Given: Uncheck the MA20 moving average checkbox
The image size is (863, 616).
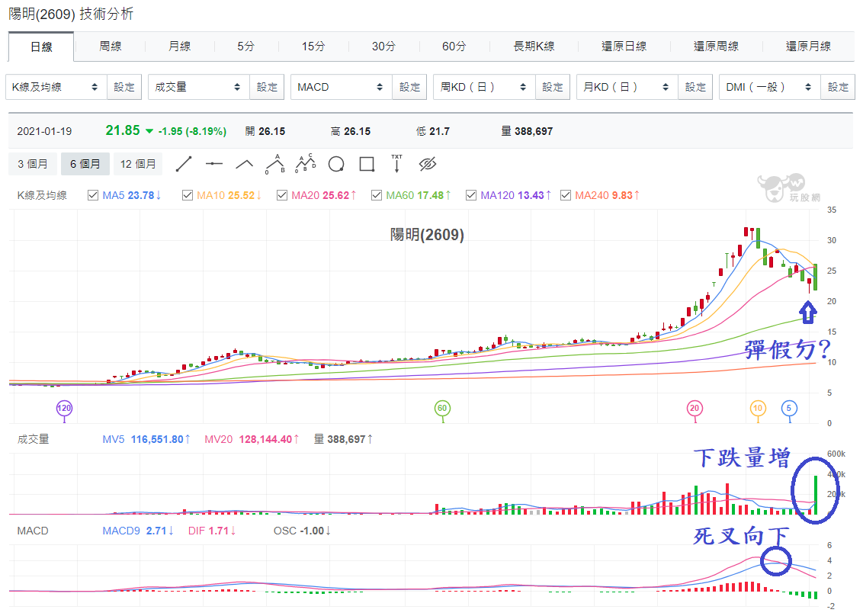Looking at the screenshot, I should 282,195.
